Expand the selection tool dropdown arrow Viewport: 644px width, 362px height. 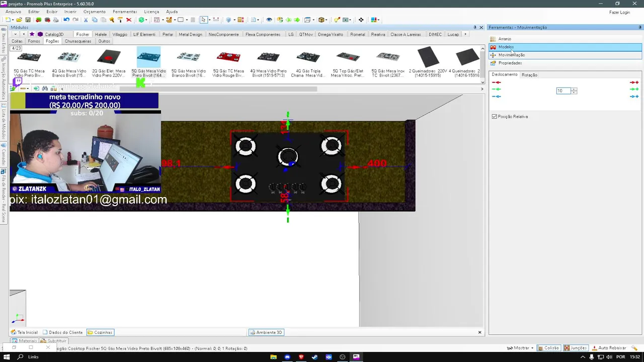209,20
